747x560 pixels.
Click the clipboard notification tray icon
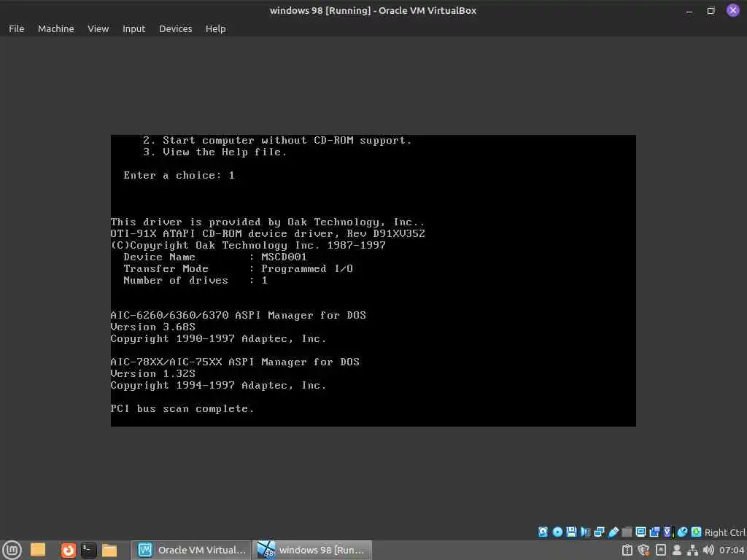click(x=627, y=550)
